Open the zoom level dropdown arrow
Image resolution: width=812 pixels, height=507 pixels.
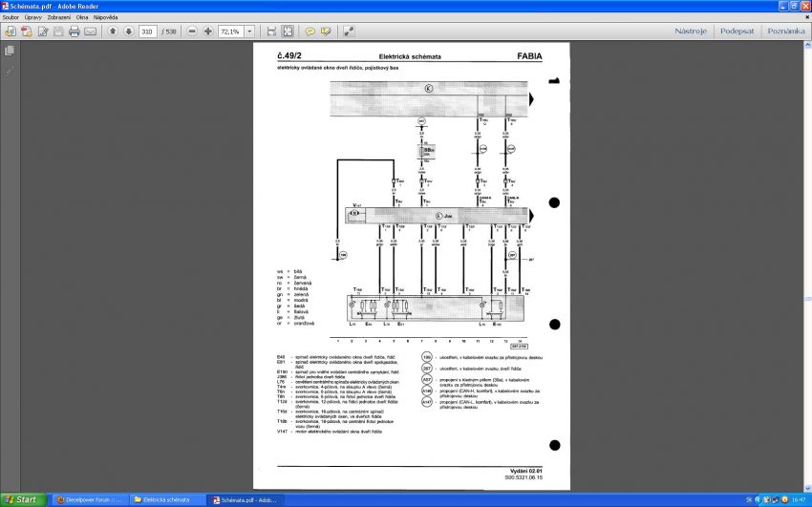click(249, 32)
